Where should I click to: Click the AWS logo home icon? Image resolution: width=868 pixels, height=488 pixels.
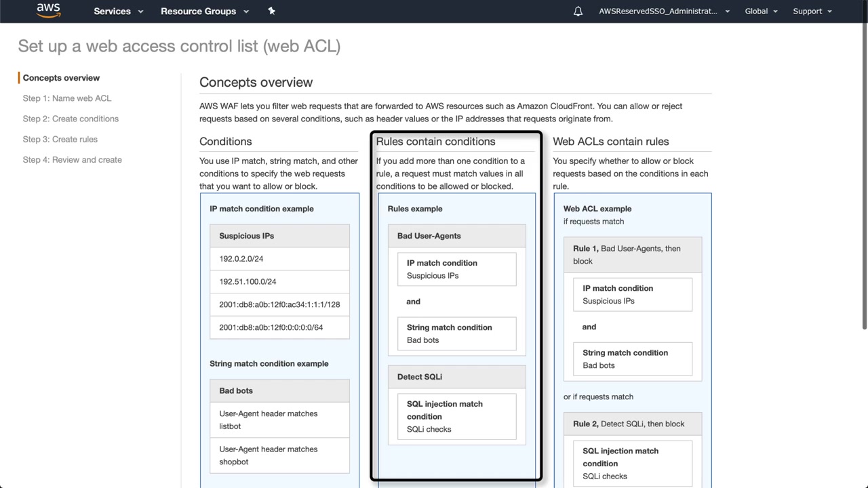(48, 11)
